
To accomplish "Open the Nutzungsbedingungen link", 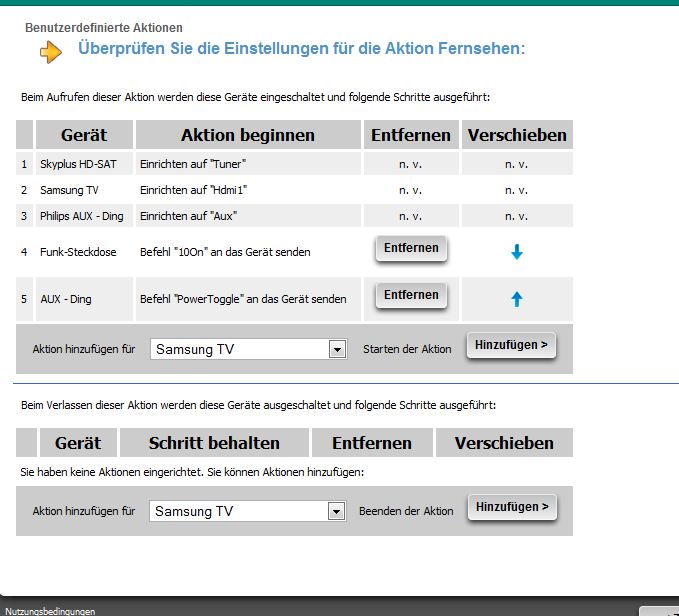I will point(36,610).
